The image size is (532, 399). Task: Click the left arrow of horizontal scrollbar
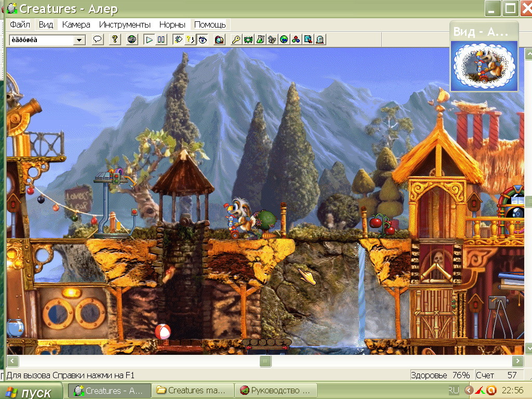point(13,361)
